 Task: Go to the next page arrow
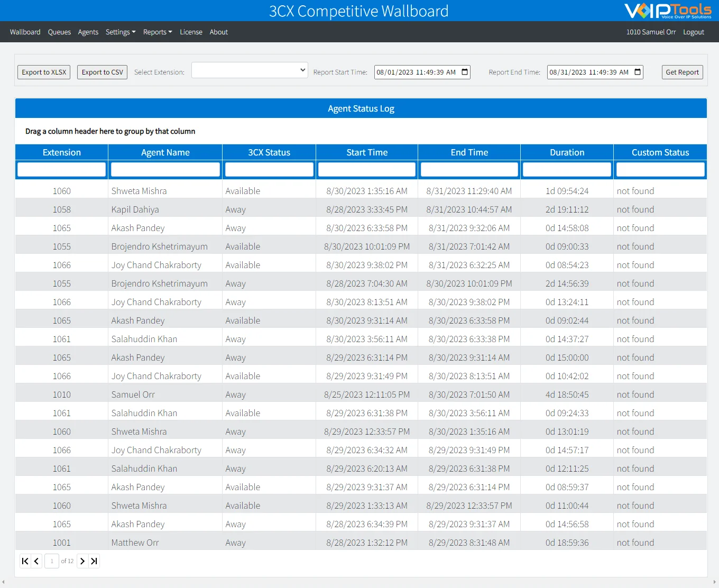82,561
